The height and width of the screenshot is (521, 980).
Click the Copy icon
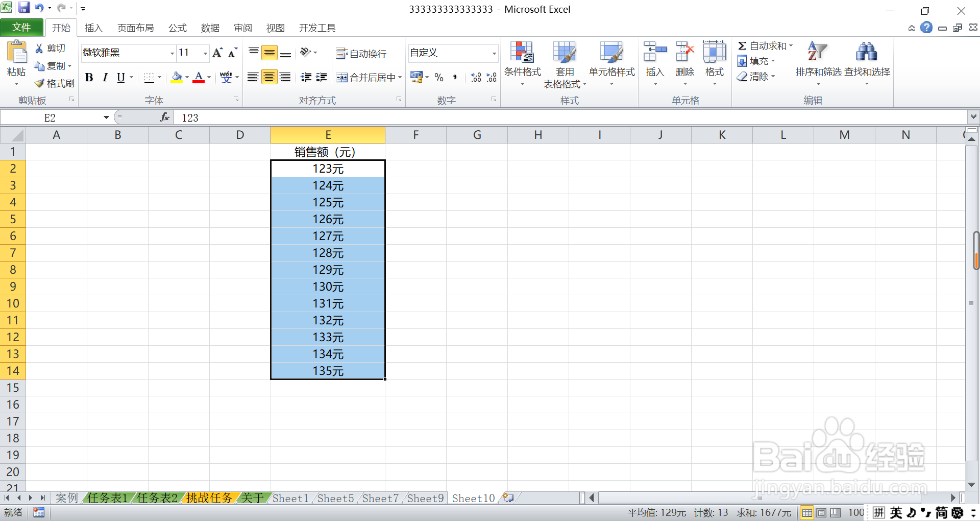click(39, 66)
